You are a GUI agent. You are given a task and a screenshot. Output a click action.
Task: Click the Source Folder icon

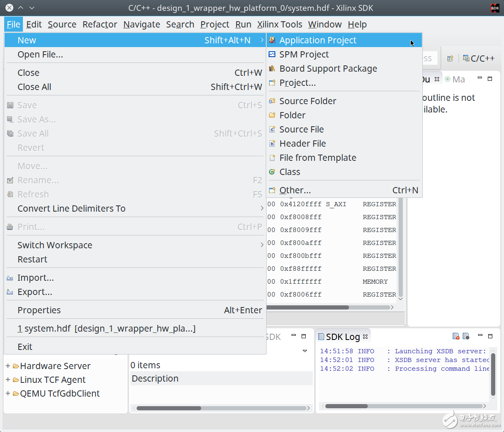272,101
